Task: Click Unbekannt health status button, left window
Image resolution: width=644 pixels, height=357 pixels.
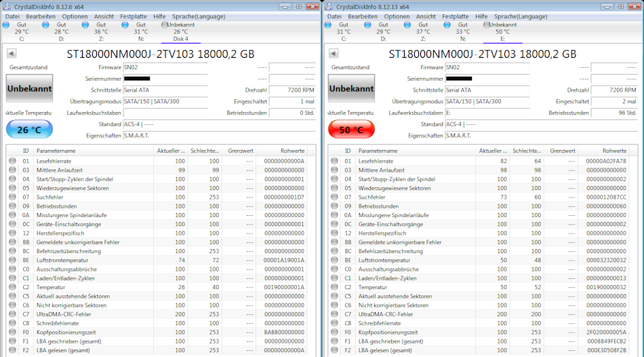Action: pyautogui.click(x=30, y=88)
